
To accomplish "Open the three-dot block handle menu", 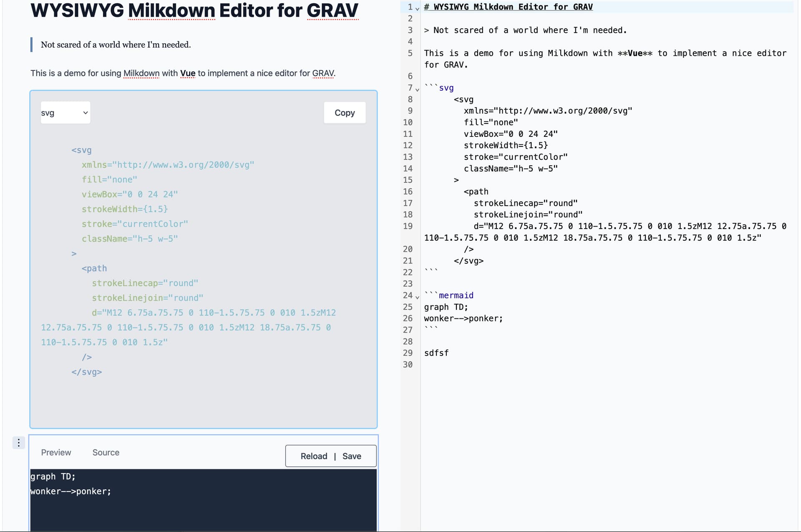I will click(19, 443).
